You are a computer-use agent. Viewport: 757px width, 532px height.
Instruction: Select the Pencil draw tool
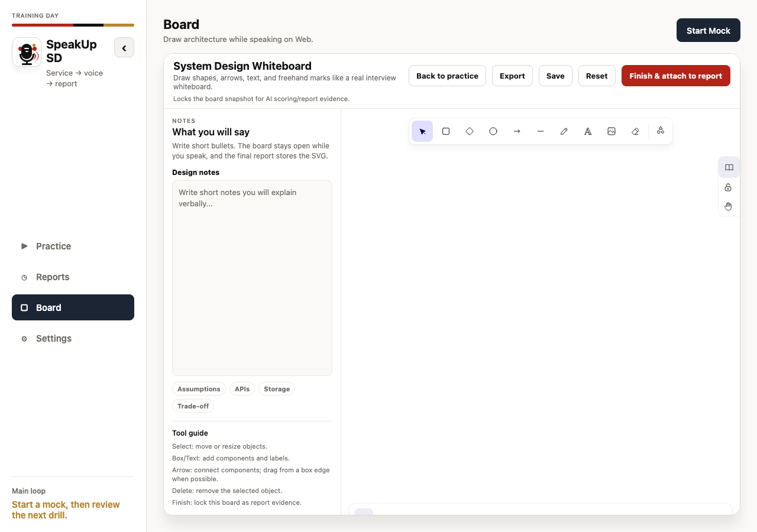[x=564, y=131]
